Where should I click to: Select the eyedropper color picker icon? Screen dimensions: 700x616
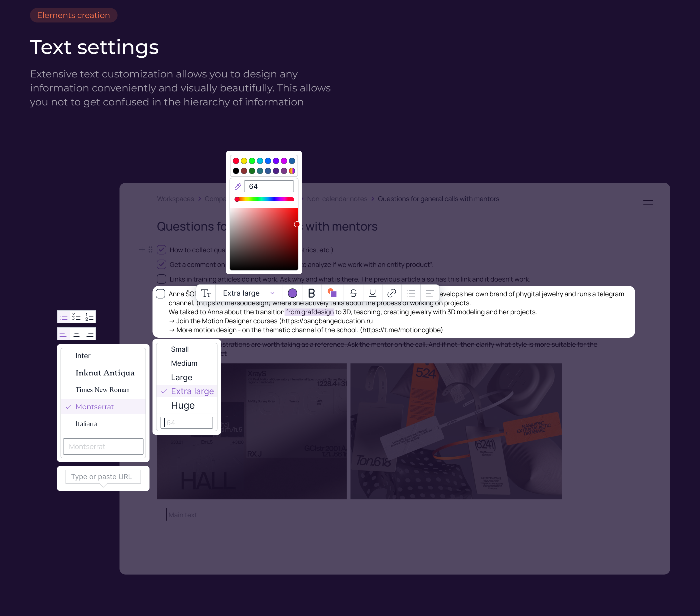[x=238, y=187]
